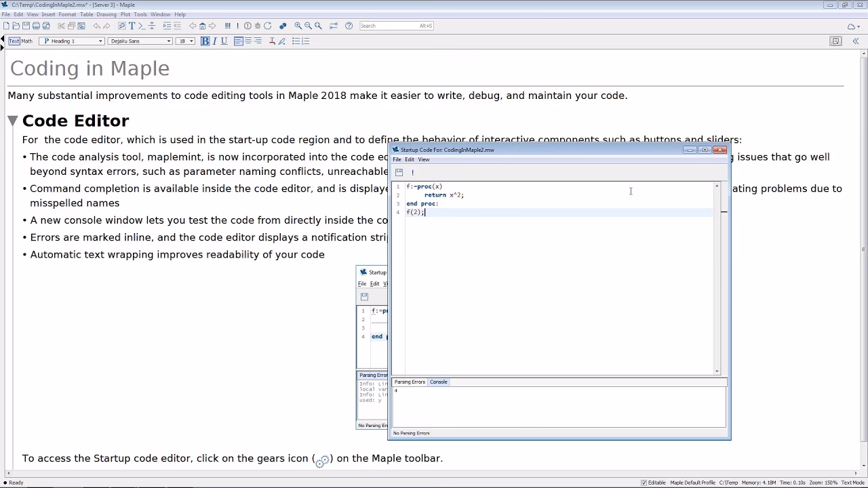Toggle italic formatting
Screen dimensions: 868x488
pos(215,41)
